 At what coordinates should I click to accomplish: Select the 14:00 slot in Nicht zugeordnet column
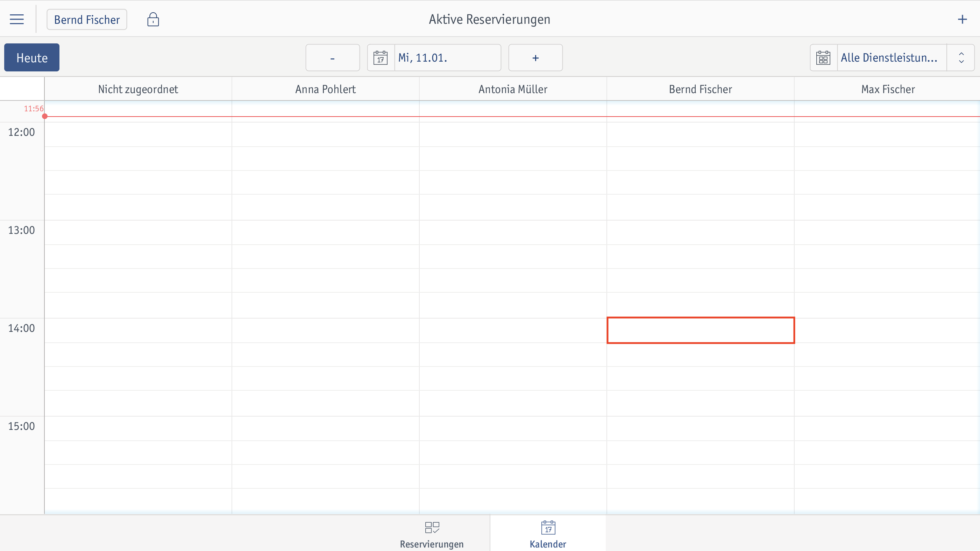point(138,330)
